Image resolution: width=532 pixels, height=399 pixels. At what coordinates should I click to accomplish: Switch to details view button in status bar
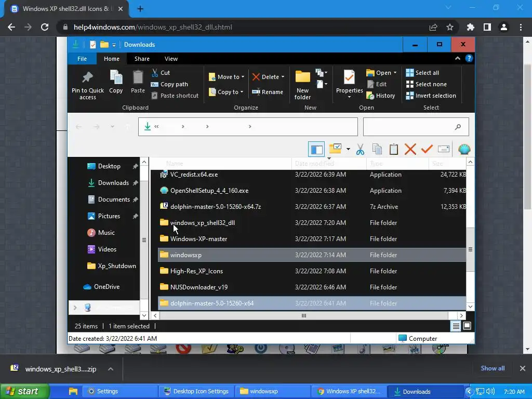[456, 326]
